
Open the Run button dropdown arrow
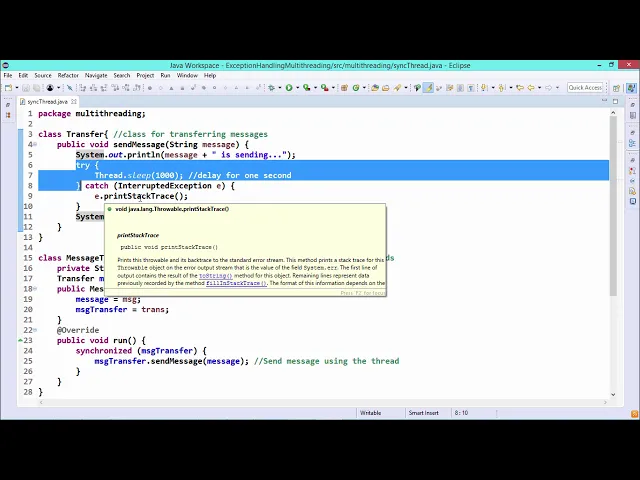click(295, 88)
